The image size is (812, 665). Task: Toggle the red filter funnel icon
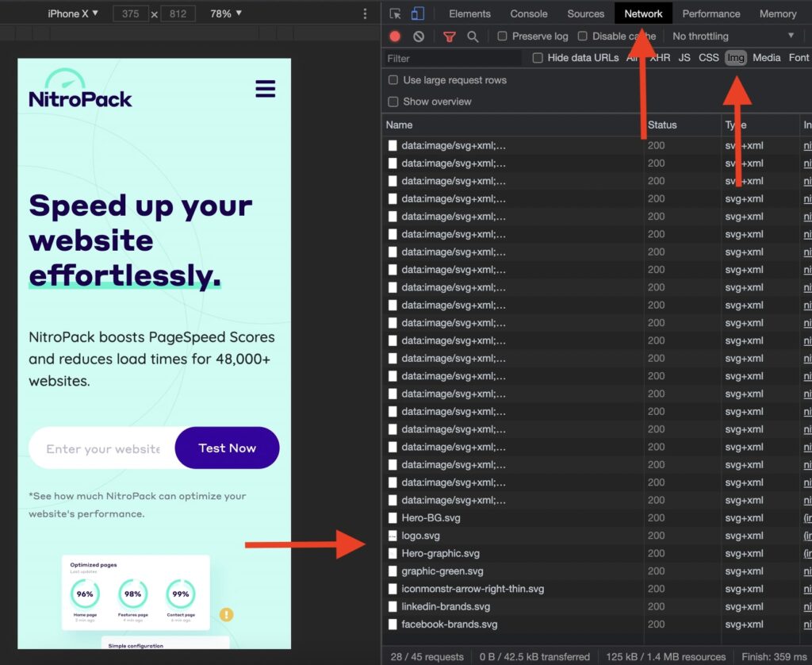point(450,37)
